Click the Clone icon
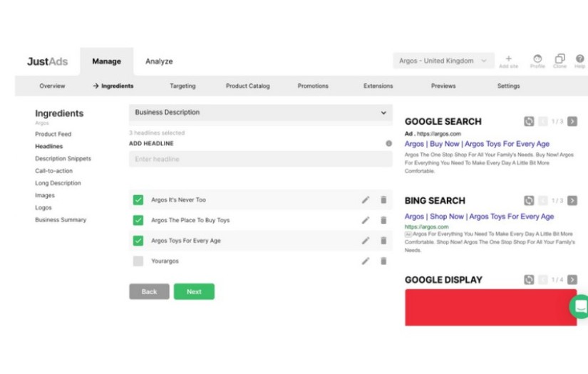 [x=559, y=59]
